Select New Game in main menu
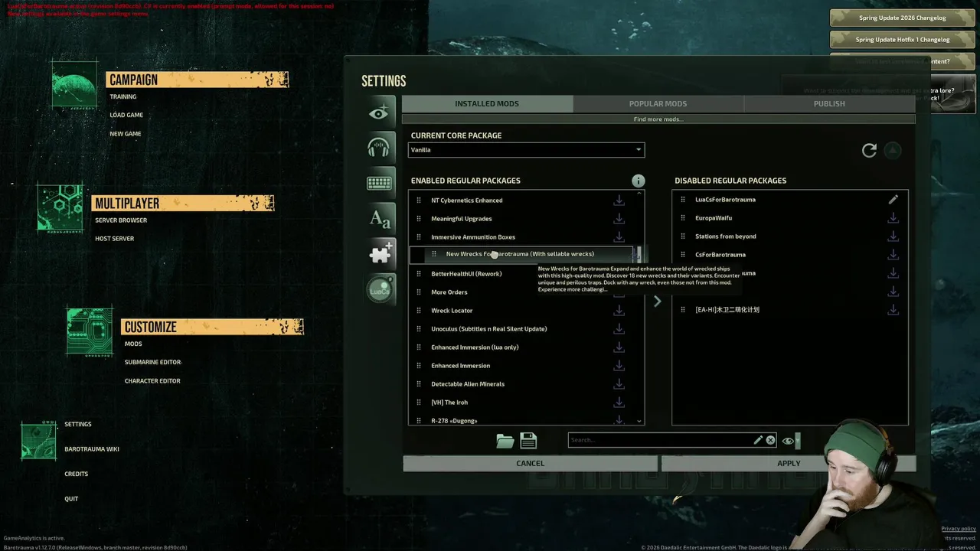This screenshot has height=551, width=980. tap(126, 134)
